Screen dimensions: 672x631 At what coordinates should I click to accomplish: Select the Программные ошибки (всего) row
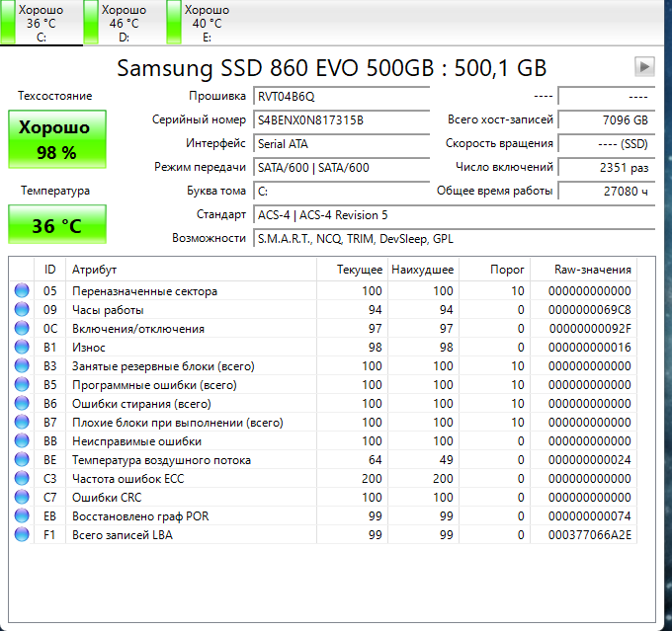pos(323,385)
